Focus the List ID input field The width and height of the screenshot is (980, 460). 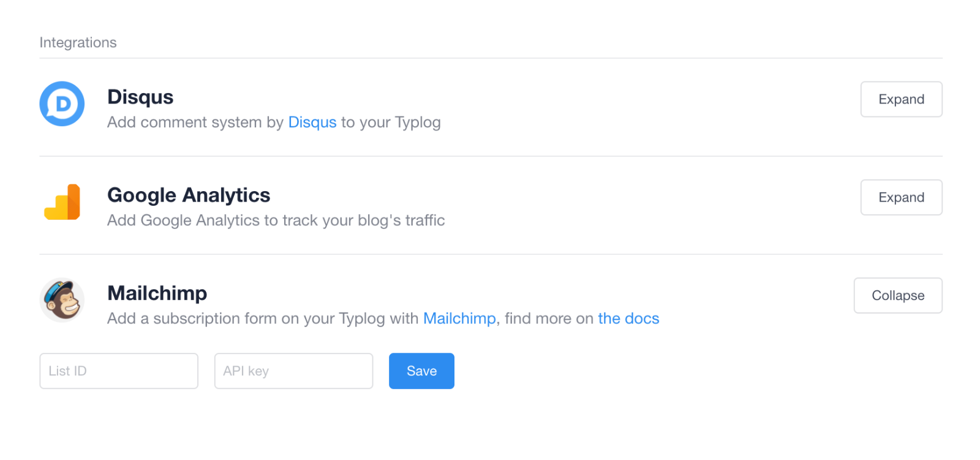(x=119, y=371)
